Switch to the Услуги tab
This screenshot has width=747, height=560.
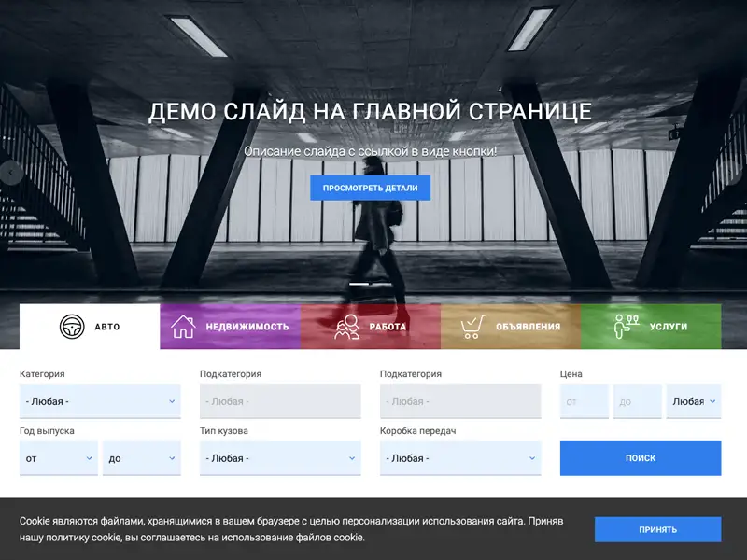coord(651,327)
